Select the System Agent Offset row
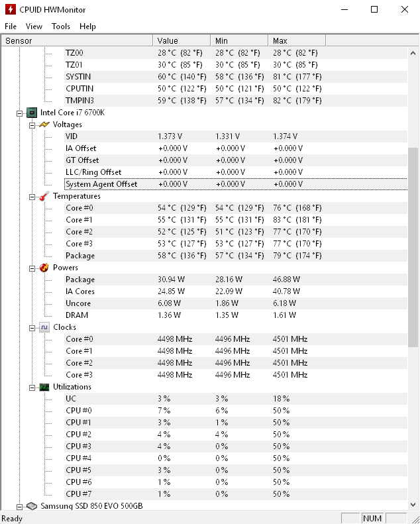420x524 pixels. coord(101,184)
